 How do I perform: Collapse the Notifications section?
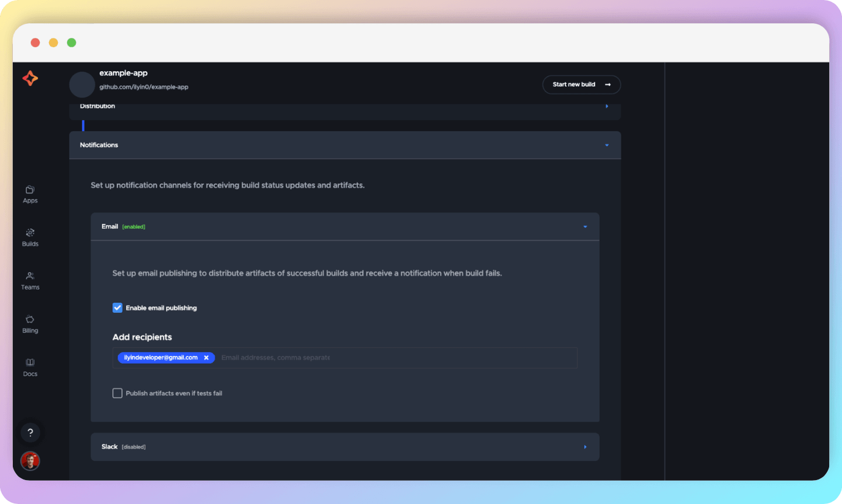606,145
